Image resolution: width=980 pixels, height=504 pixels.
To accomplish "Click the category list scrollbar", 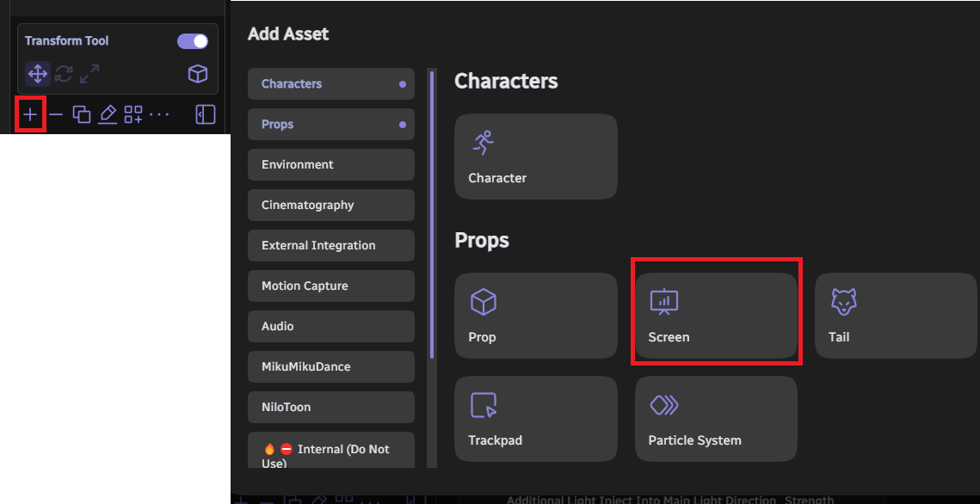I will [432, 215].
